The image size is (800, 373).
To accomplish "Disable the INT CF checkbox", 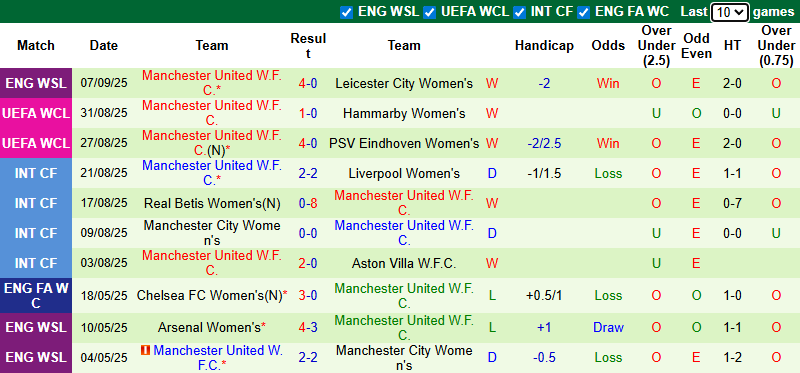I will [519, 12].
